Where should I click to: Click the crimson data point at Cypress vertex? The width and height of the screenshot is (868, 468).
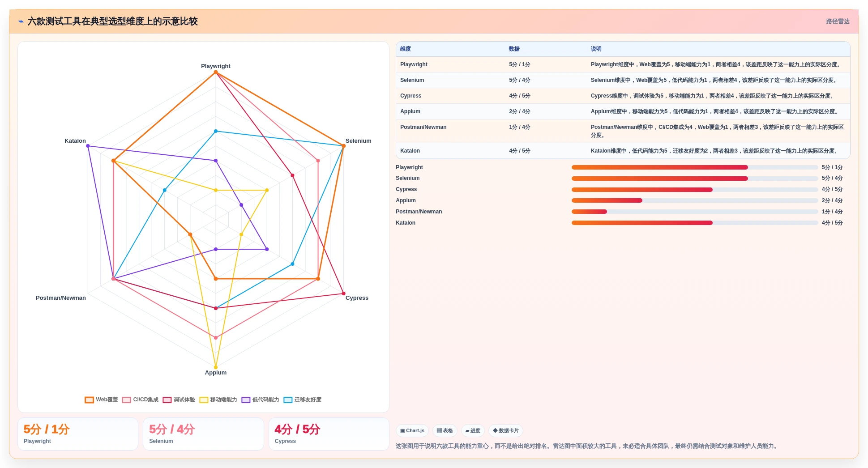pos(344,294)
